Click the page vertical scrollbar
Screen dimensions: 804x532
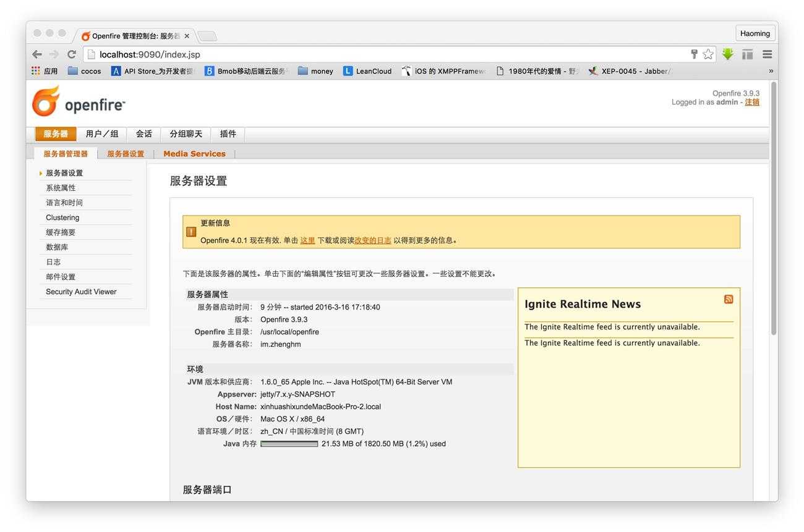[773, 210]
